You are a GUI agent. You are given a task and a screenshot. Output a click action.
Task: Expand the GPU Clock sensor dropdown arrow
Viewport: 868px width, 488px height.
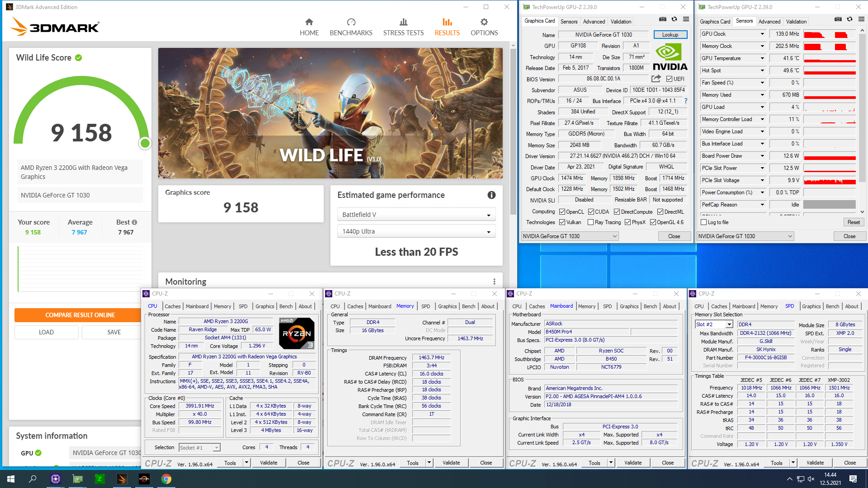[x=762, y=34]
